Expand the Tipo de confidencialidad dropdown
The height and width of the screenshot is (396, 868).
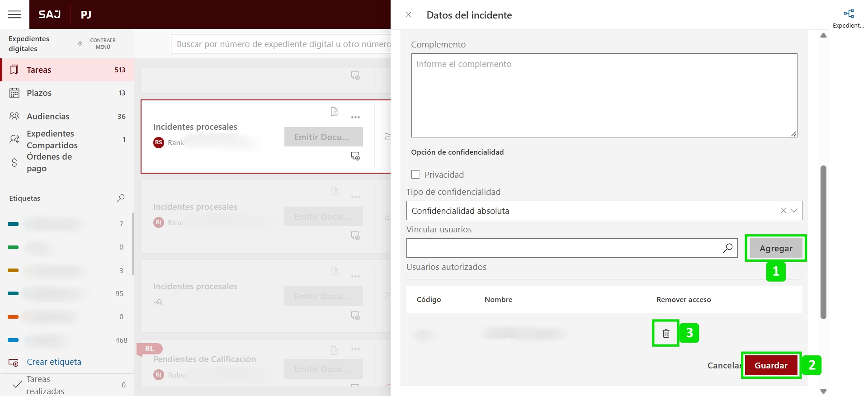click(x=794, y=211)
